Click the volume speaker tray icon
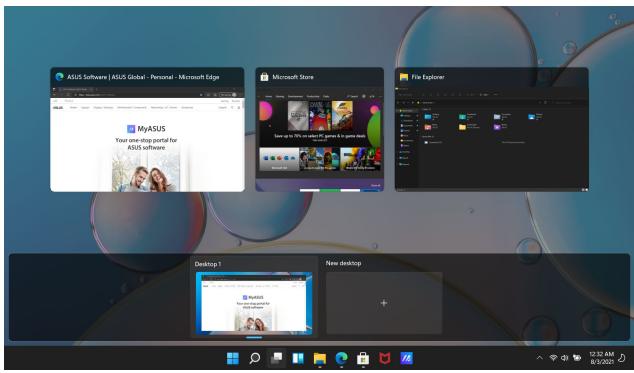Screen dimensions: 634x373 point(564,358)
